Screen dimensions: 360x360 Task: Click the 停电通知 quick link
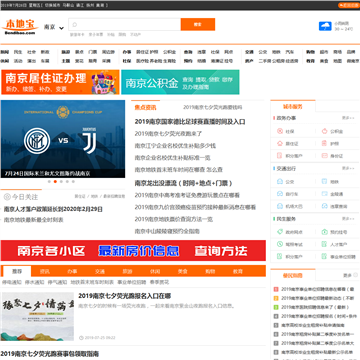(12, 282)
